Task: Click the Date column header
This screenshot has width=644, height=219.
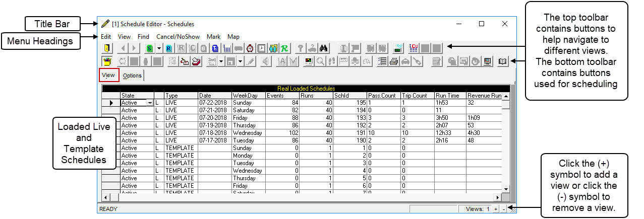Action: click(x=215, y=95)
